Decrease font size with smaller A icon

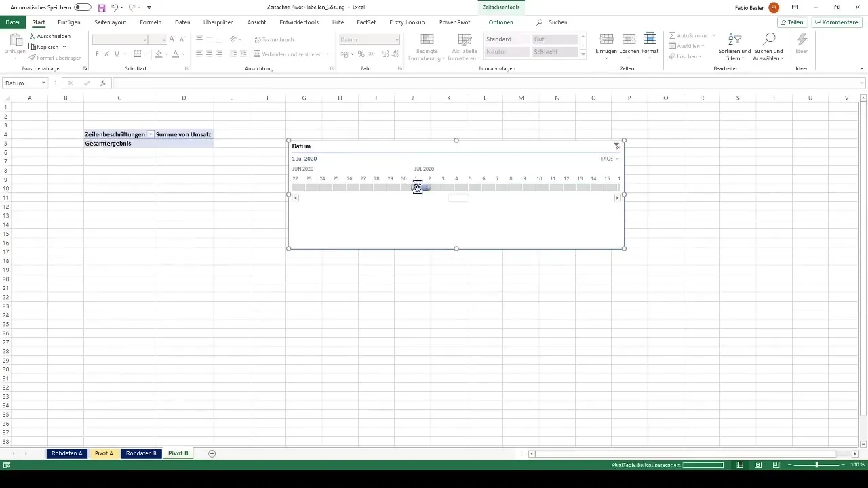182,39
